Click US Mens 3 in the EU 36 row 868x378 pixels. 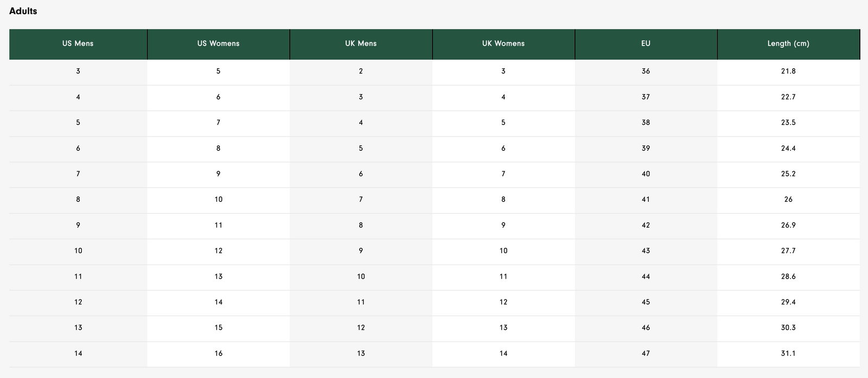pyautogui.click(x=78, y=72)
